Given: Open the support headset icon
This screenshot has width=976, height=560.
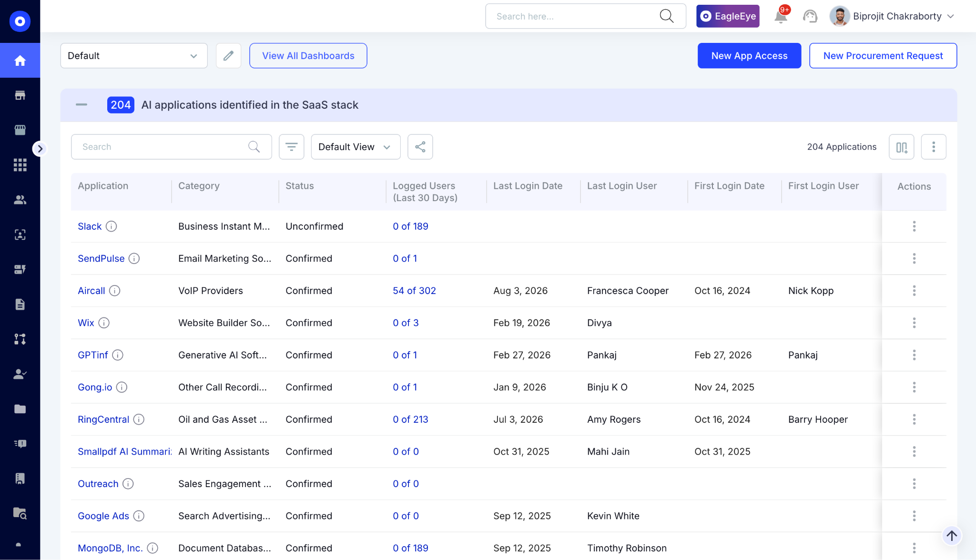Looking at the screenshot, I should (x=810, y=16).
